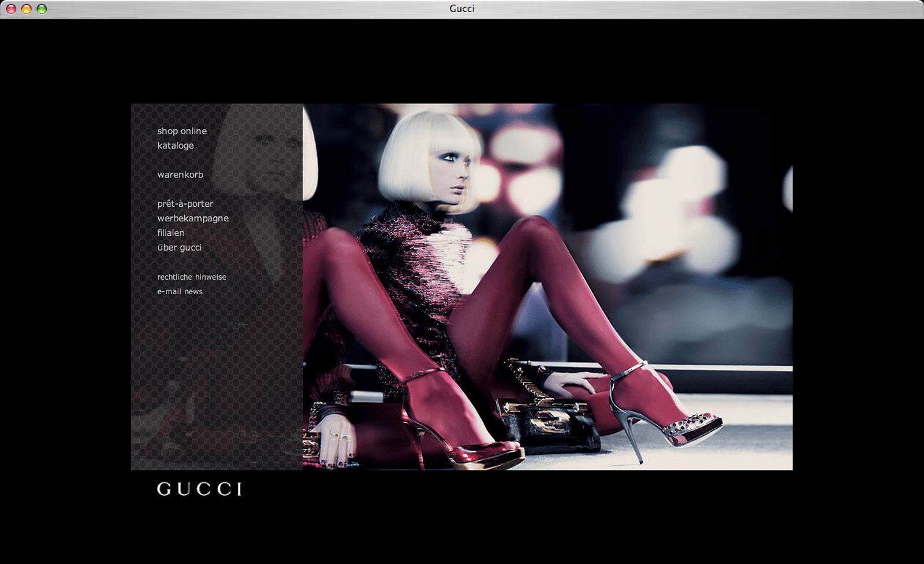Minimize the Gucci window with the yellow button
This screenshot has width=924, height=564.
[26, 9]
